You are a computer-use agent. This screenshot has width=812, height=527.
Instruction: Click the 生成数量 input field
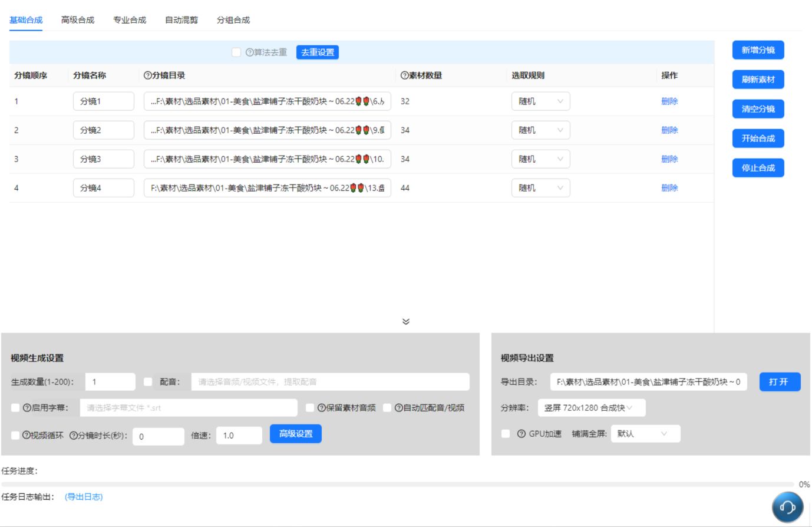(x=110, y=382)
